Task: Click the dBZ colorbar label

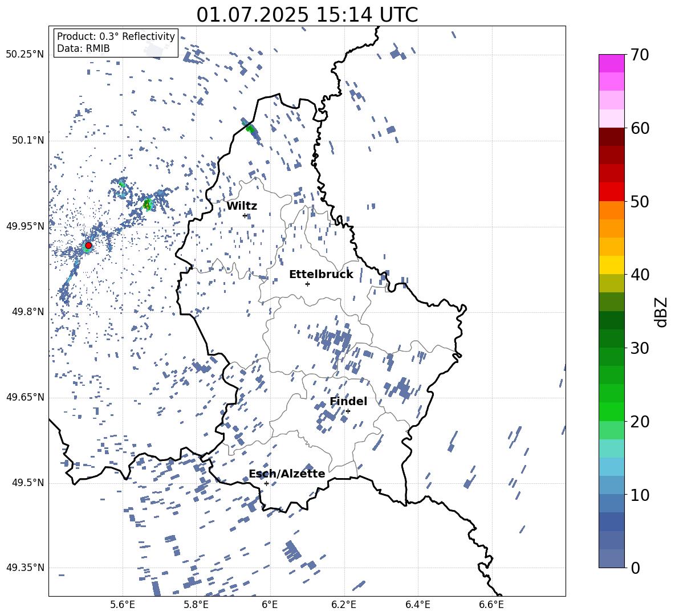Action: point(661,312)
